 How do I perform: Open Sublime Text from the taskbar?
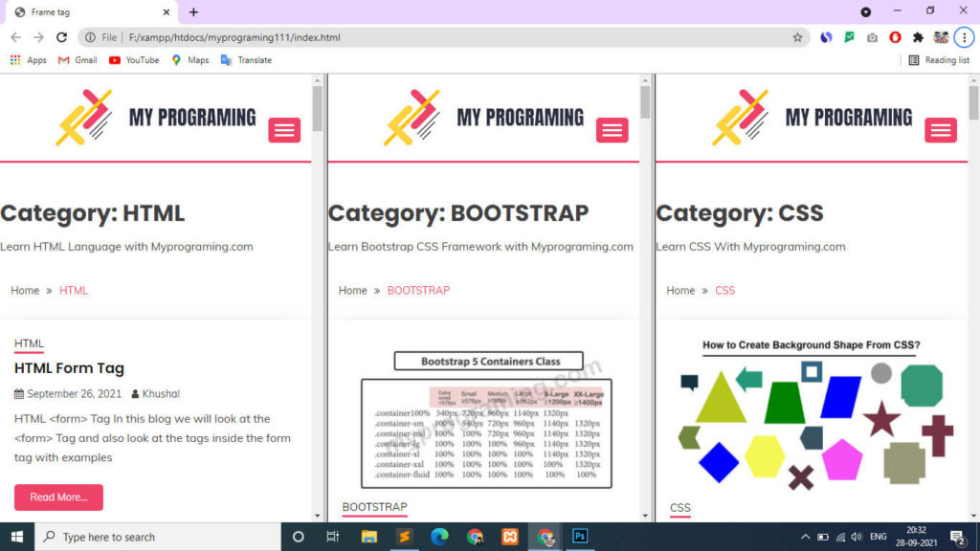(x=405, y=537)
